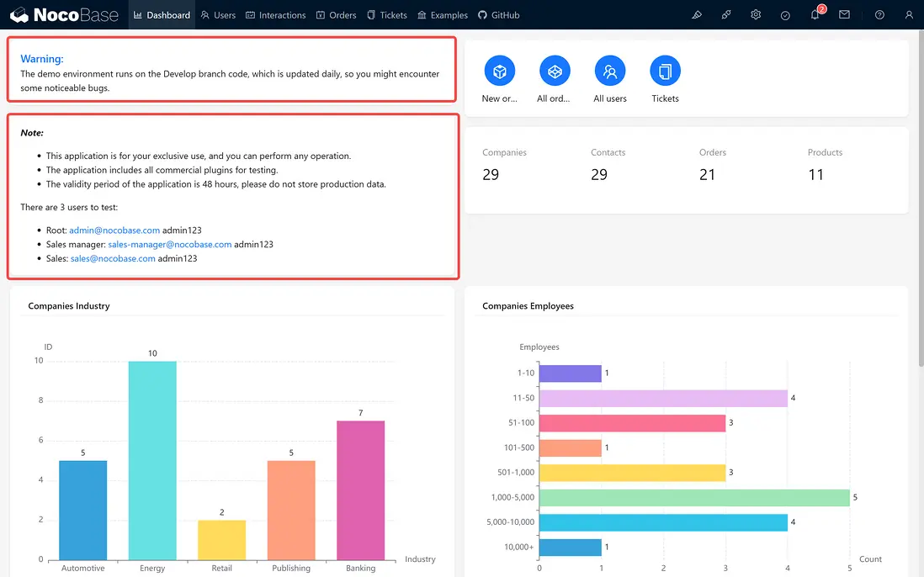This screenshot has height=577, width=924.
Task: Click the Energy bar in Companies Industry chart
Action: pyautogui.click(x=152, y=460)
